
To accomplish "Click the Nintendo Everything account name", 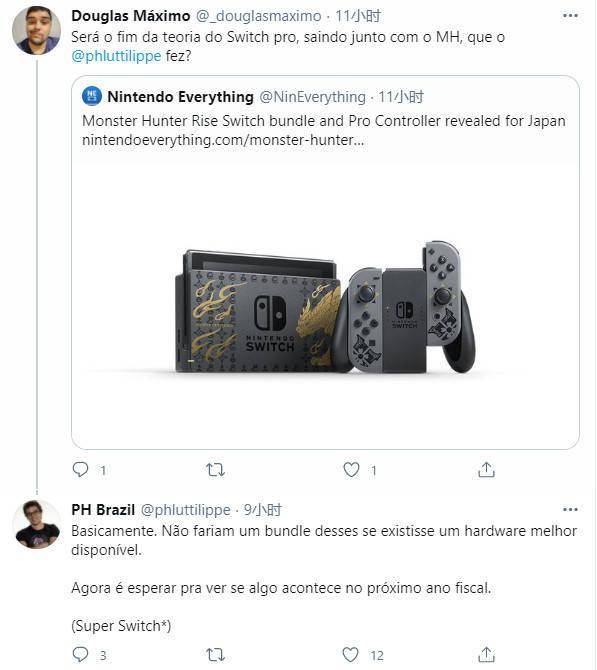I will coord(180,97).
